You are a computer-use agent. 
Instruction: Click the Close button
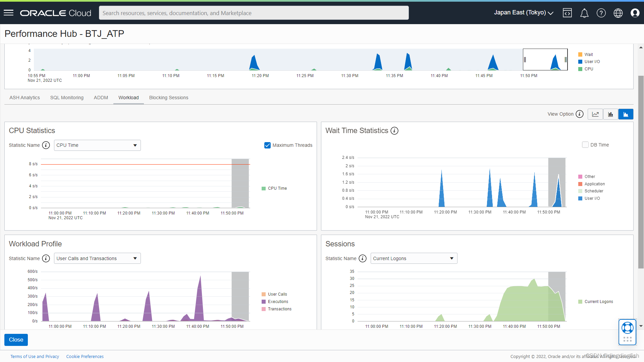point(16,340)
